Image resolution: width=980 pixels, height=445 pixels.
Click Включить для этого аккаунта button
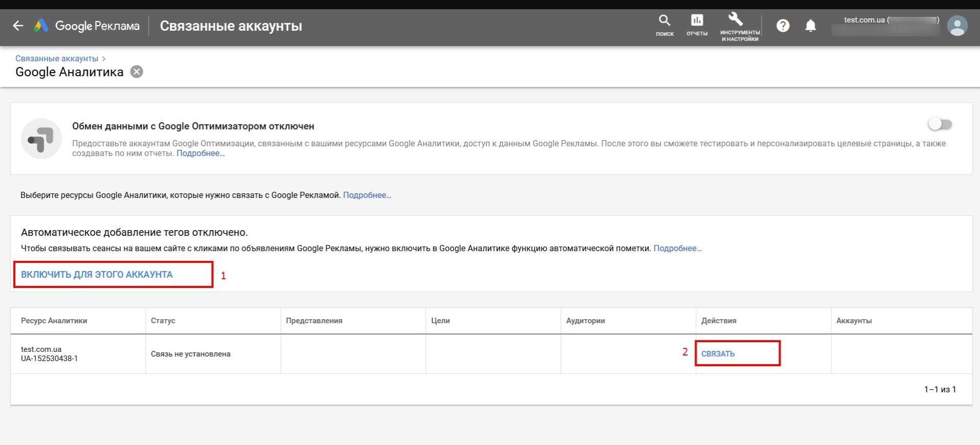click(x=97, y=275)
